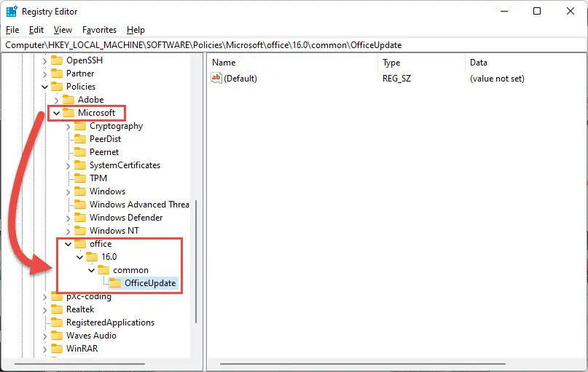Viewport: 588px width, 372px height.
Task: Click the tree pane vertical scrollbar
Action: pyautogui.click(x=196, y=261)
